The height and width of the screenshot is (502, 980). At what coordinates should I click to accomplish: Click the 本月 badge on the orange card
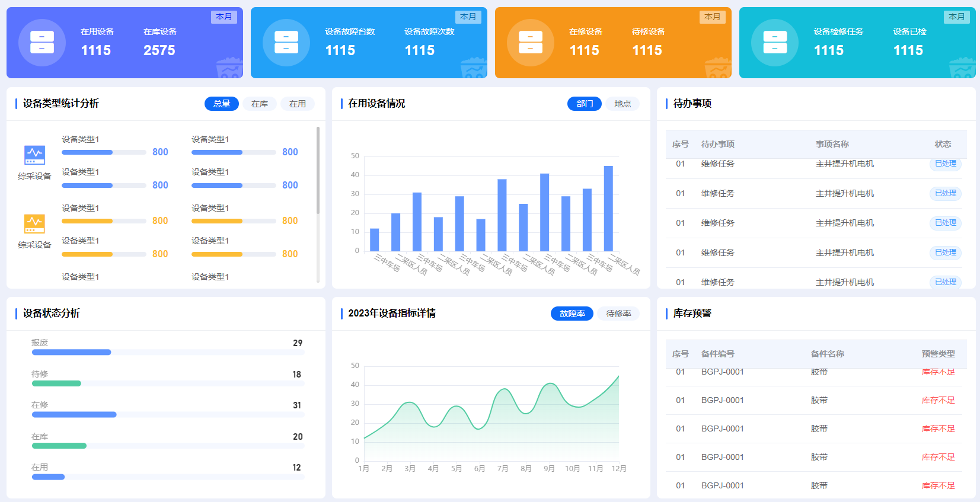tap(713, 17)
